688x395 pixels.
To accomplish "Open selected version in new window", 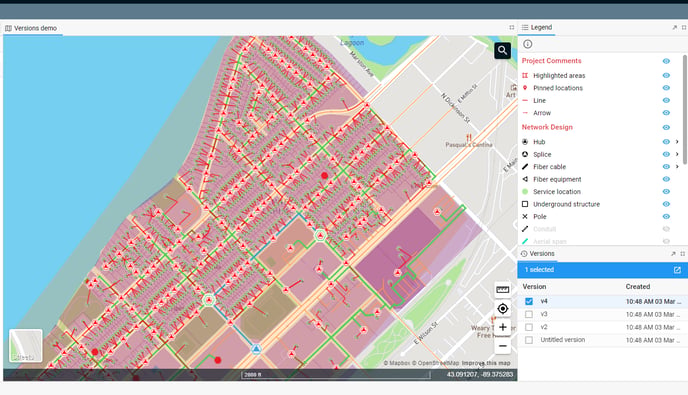I will click(x=677, y=270).
